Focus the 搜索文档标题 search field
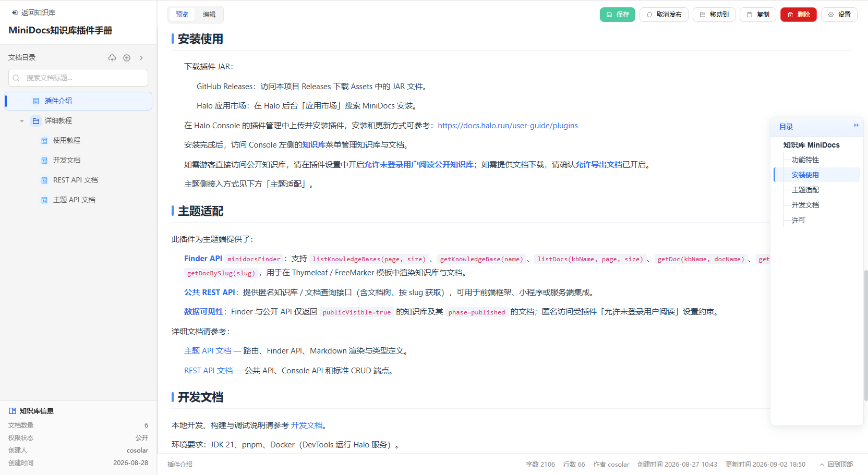Viewport: 868px width, 475px height. click(78, 78)
